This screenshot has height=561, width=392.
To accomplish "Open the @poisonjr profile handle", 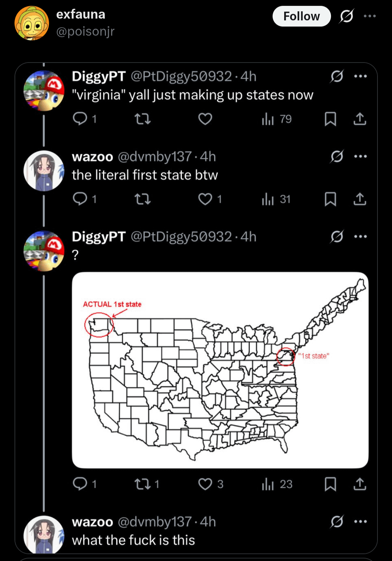I will click(85, 32).
